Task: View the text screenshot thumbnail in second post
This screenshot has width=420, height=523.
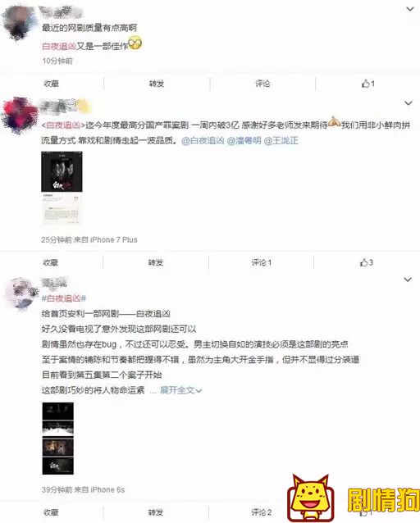Action: pos(62,209)
